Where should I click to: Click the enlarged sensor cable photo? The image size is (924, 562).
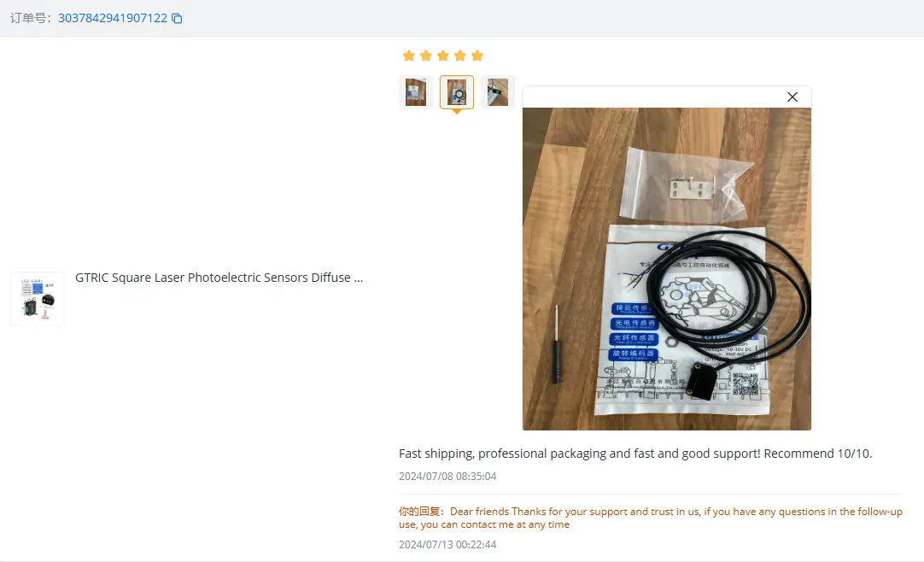(x=666, y=269)
